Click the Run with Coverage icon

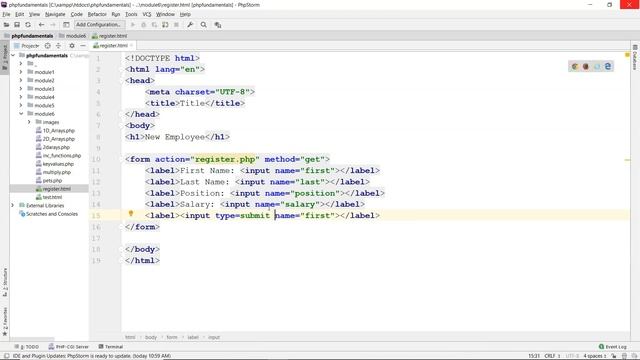pos(154,25)
